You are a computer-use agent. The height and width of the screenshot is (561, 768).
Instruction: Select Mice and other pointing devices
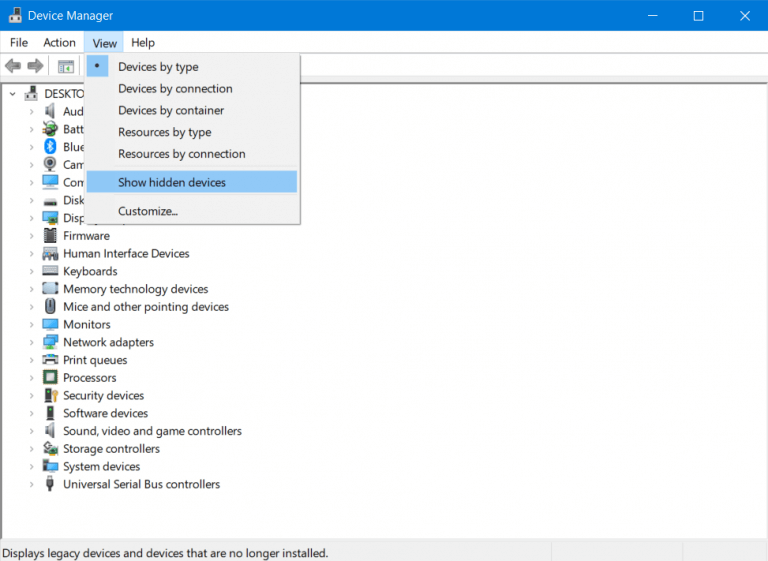pos(146,307)
